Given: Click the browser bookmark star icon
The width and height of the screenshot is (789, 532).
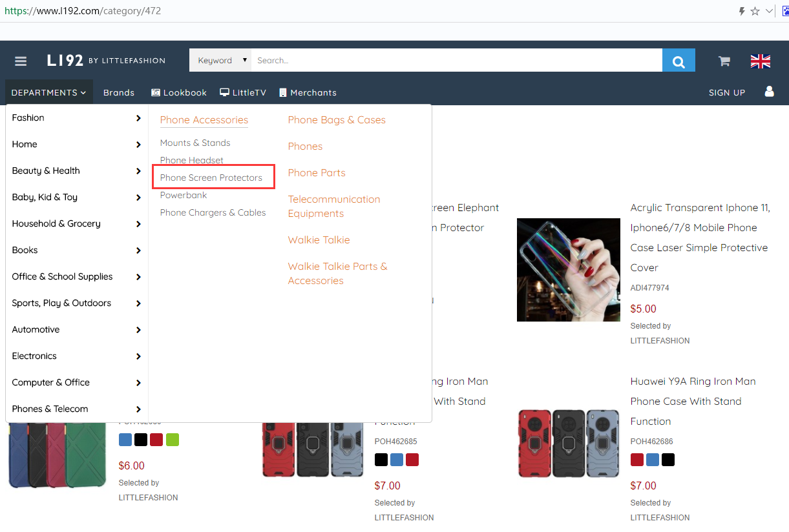Looking at the screenshot, I should (755, 11).
